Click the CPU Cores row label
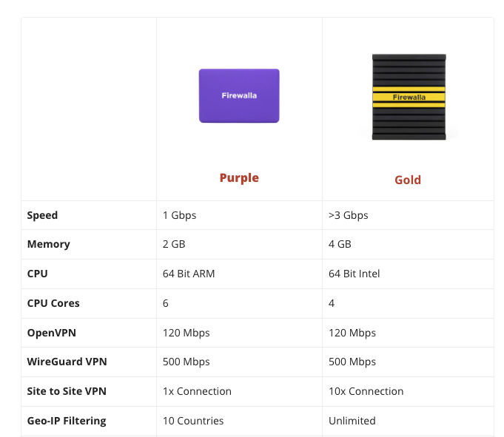 point(53,303)
